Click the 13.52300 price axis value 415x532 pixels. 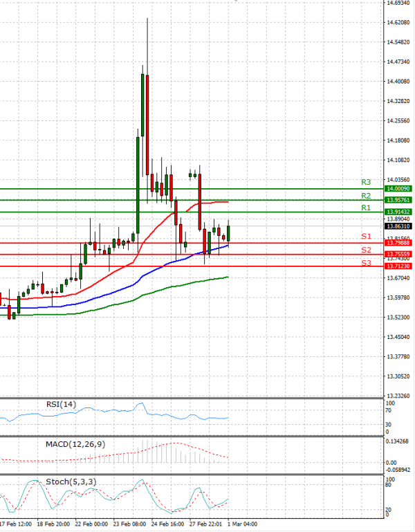click(398, 318)
